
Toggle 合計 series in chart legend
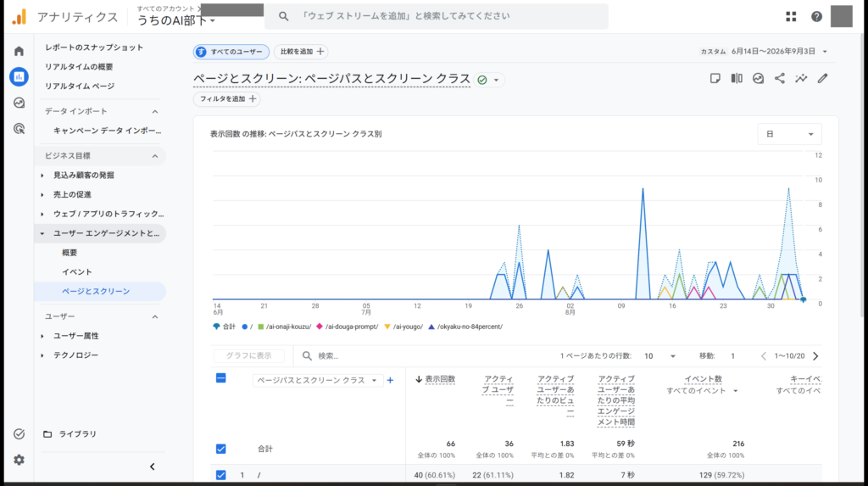tap(224, 327)
